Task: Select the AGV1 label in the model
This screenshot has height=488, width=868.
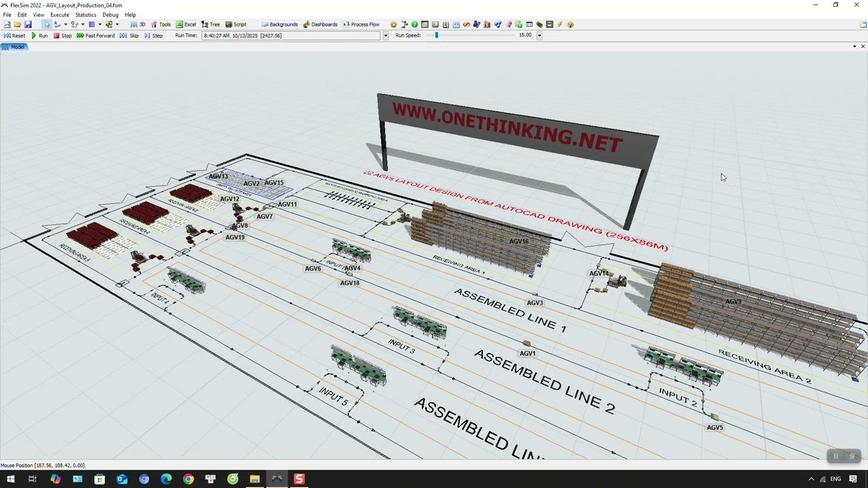Action: pyautogui.click(x=528, y=353)
